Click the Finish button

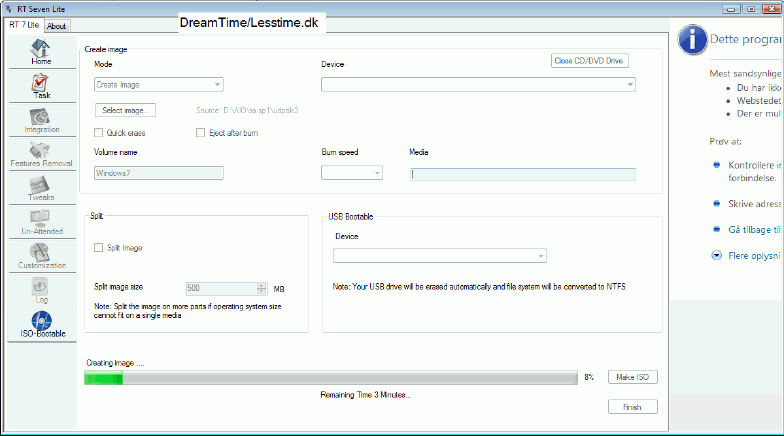point(632,407)
